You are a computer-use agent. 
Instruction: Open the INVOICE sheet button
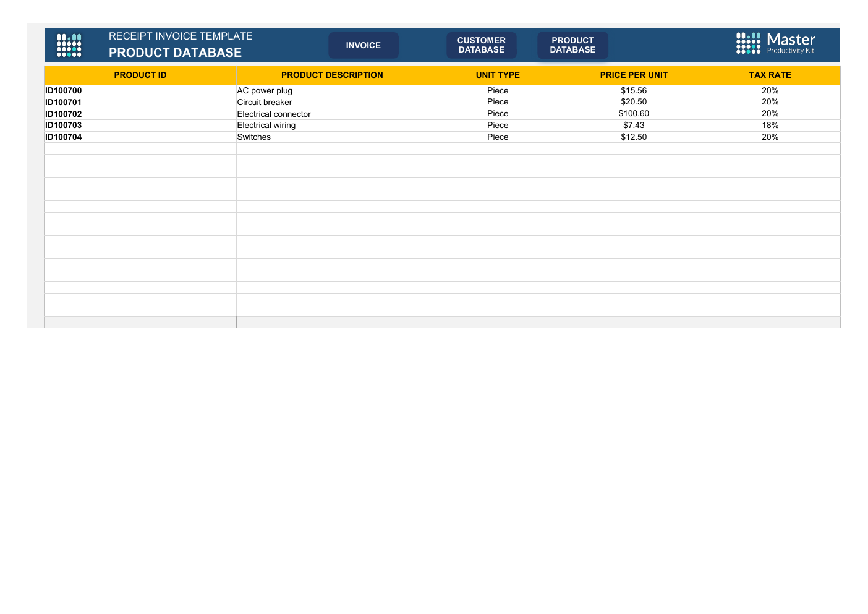364,45
